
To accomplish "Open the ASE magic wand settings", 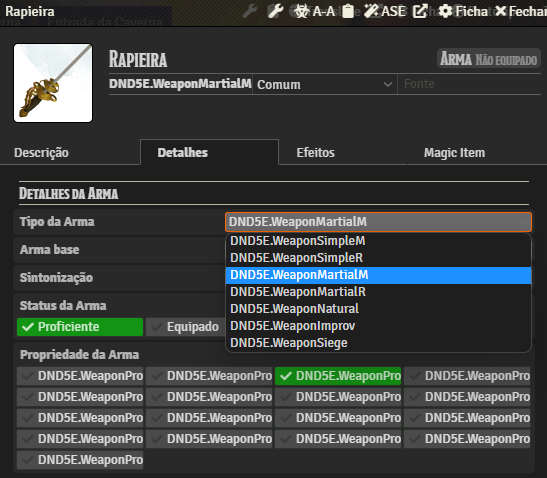I will point(385,12).
